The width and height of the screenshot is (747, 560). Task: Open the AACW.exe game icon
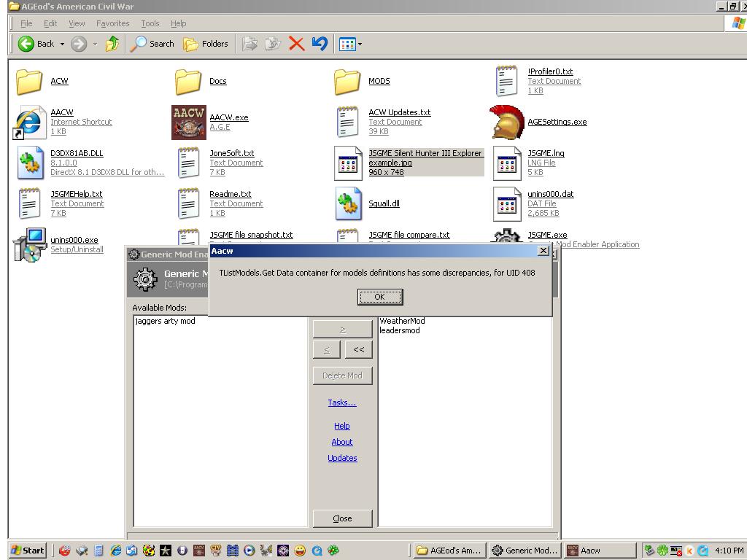188,122
